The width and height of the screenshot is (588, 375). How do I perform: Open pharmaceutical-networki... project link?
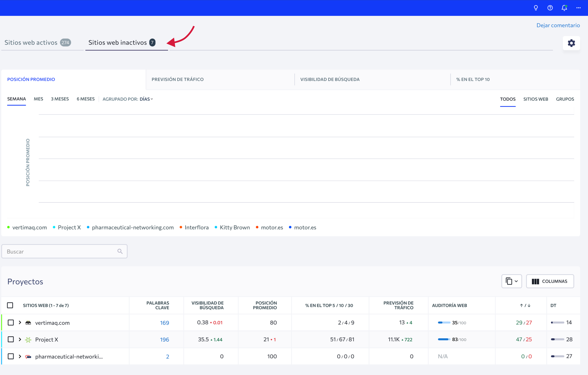(x=69, y=356)
